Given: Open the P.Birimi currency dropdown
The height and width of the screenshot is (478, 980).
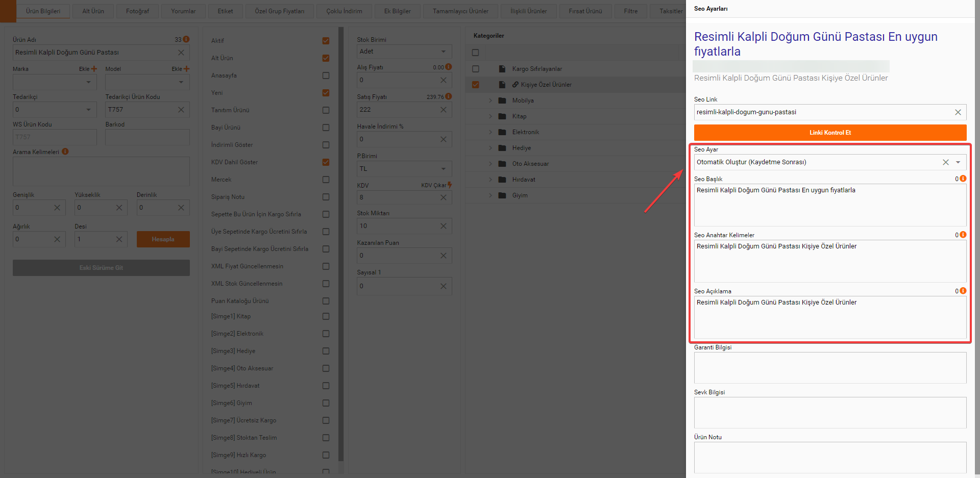Looking at the screenshot, I should pos(444,169).
